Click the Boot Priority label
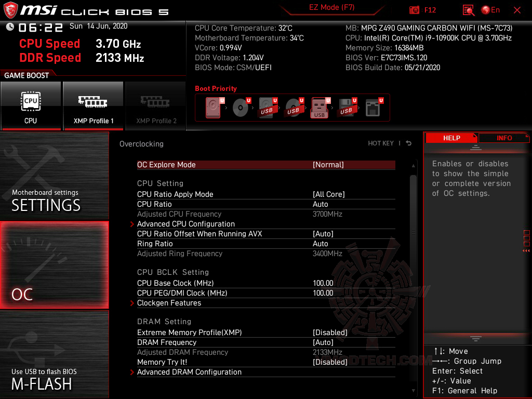The image size is (532, 399). [x=216, y=88]
